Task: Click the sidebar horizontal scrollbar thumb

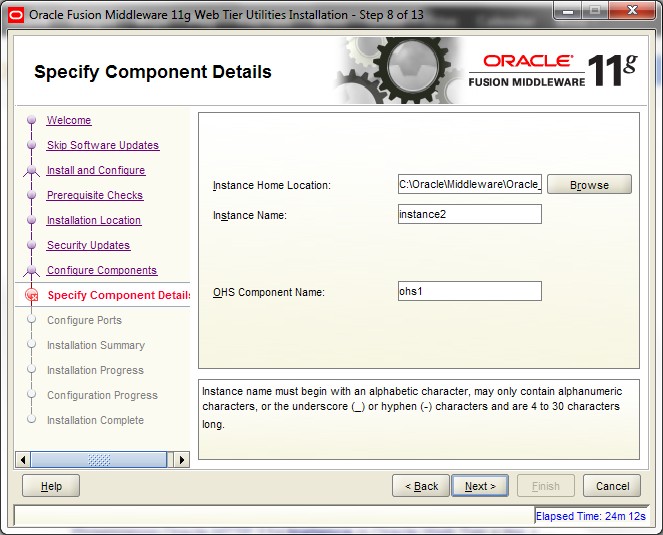Action: point(99,460)
